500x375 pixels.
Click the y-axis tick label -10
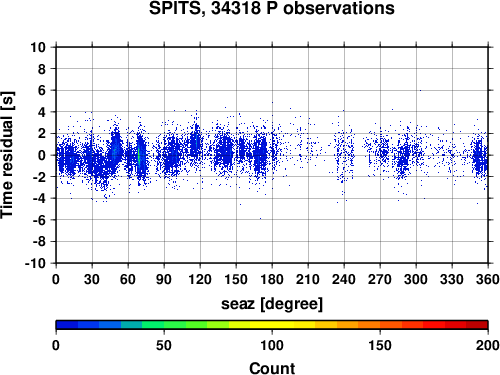click(x=35, y=263)
